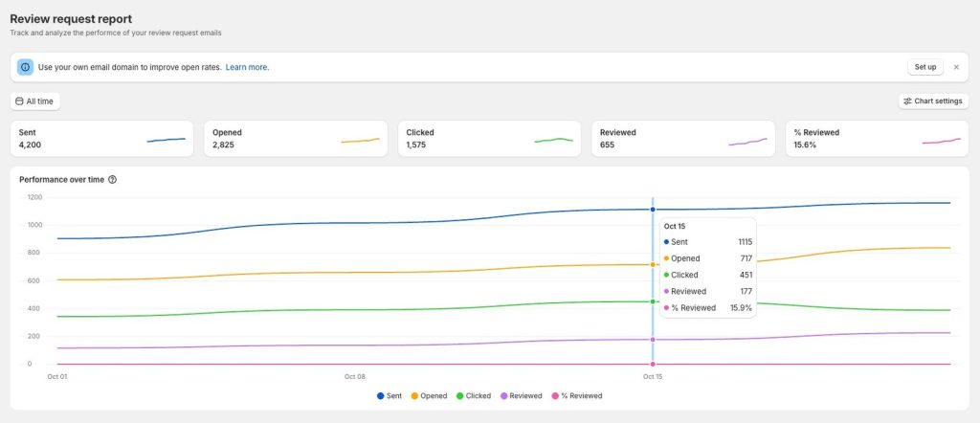The height and width of the screenshot is (423, 980).
Task: Open the All time date range picker
Action: (x=34, y=100)
